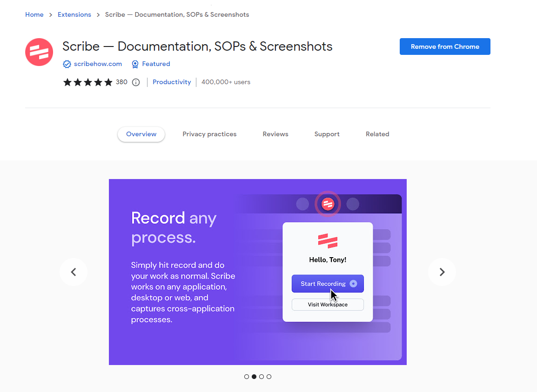Screen dimensions: 537x392
Task: Go to the Support tab
Action: click(x=327, y=134)
